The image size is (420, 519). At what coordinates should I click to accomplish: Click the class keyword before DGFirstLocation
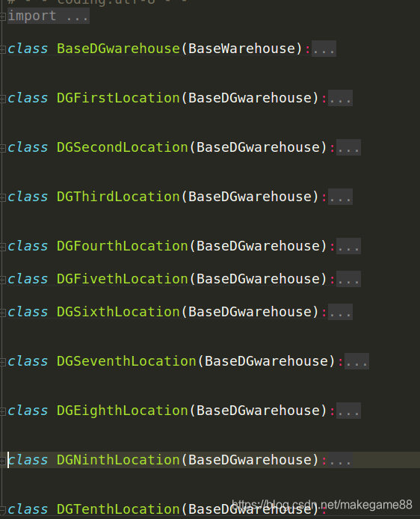point(28,98)
